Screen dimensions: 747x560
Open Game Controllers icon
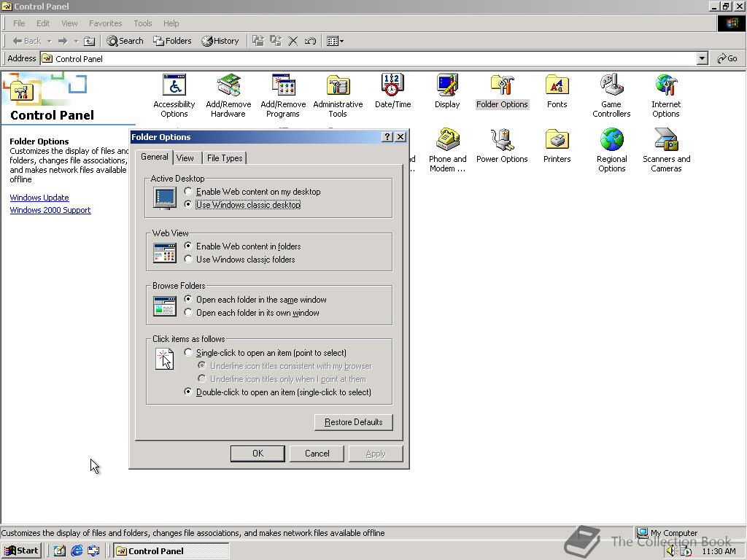point(611,96)
